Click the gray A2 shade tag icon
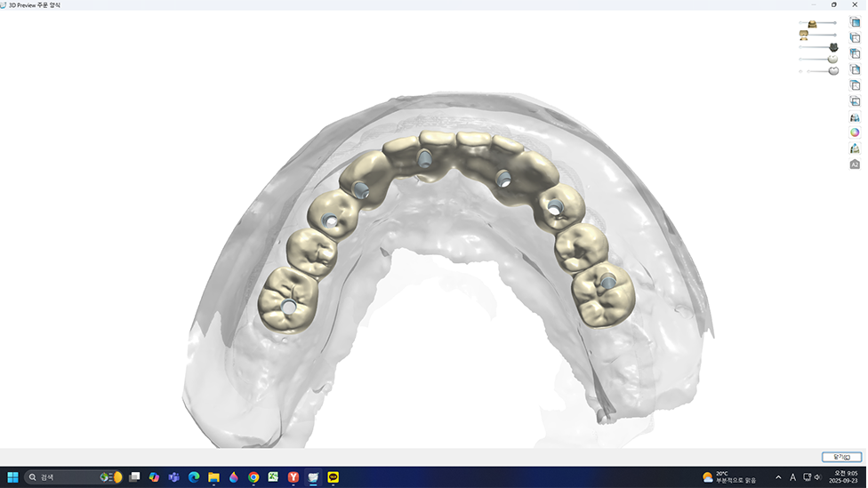 [856, 164]
